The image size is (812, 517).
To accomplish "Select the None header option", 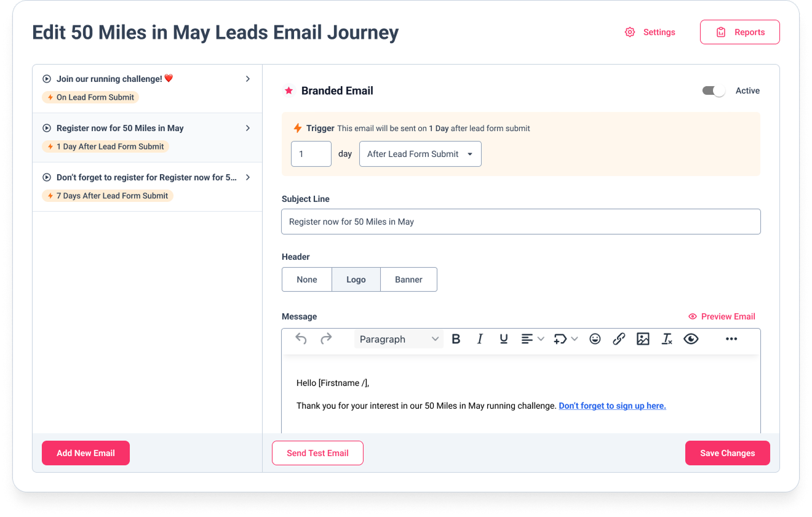I will 307,279.
